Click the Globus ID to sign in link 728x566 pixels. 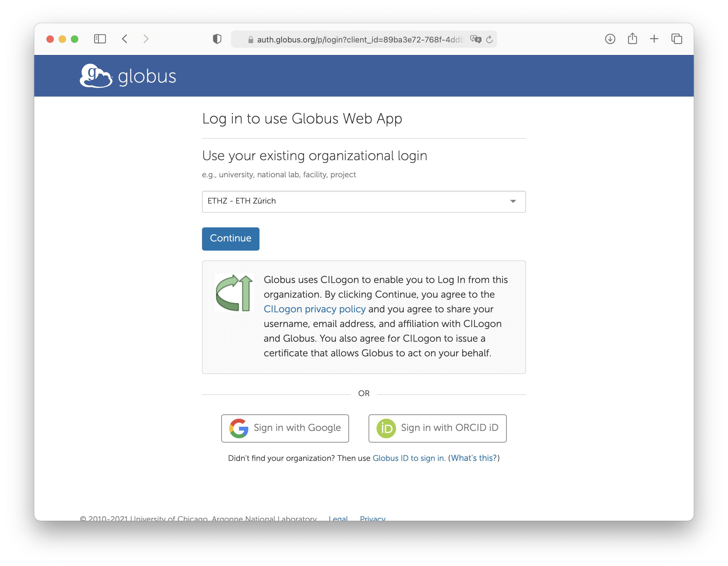click(x=408, y=458)
